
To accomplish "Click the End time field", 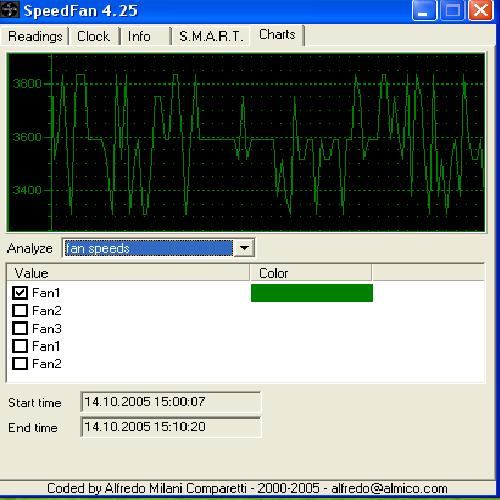I will 170,427.
